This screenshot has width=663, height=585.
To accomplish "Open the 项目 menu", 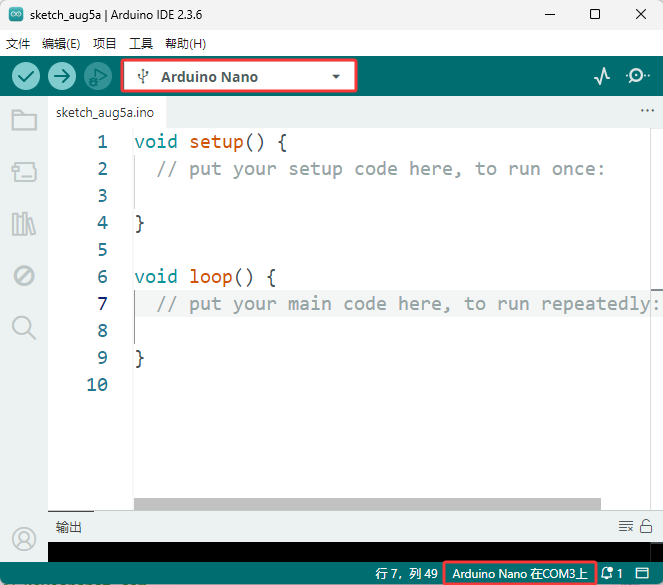I will click(104, 44).
